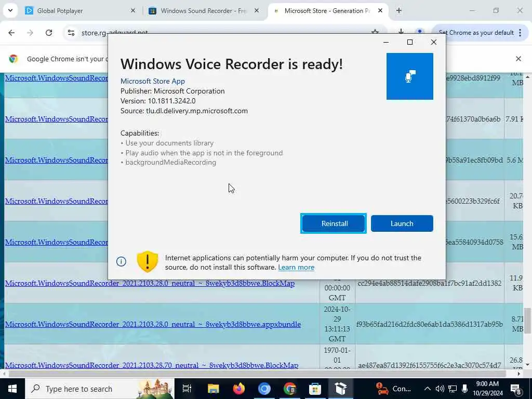Click the Chrome logo in the infobar
This screenshot has width=532, height=399.
pyautogui.click(x=14, y=59)
